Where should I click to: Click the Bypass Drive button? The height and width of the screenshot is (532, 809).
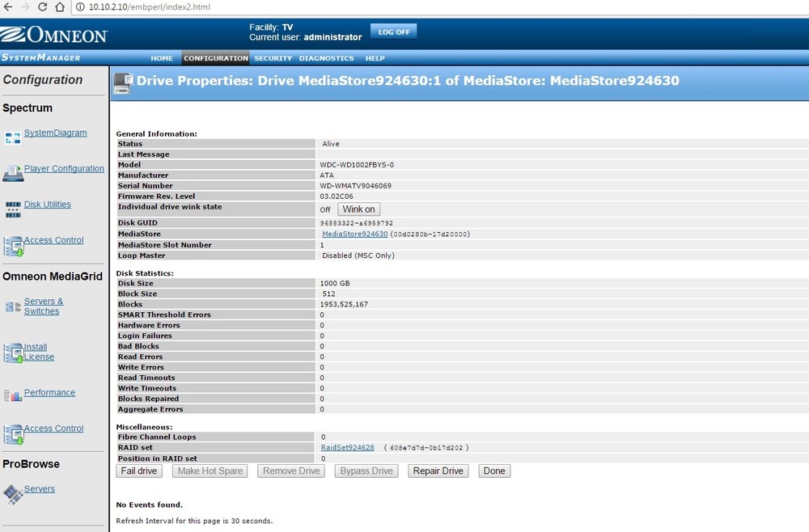366,471
